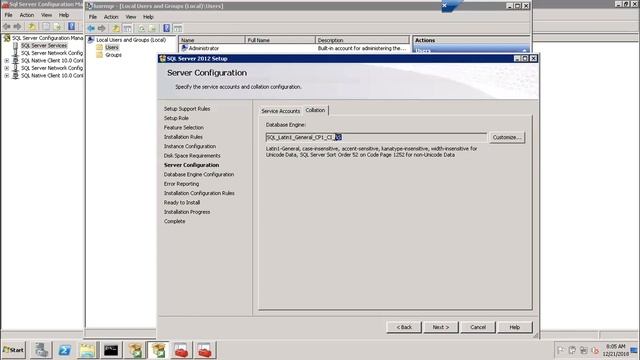Open File menu in Local Users and Groups window

93,17
